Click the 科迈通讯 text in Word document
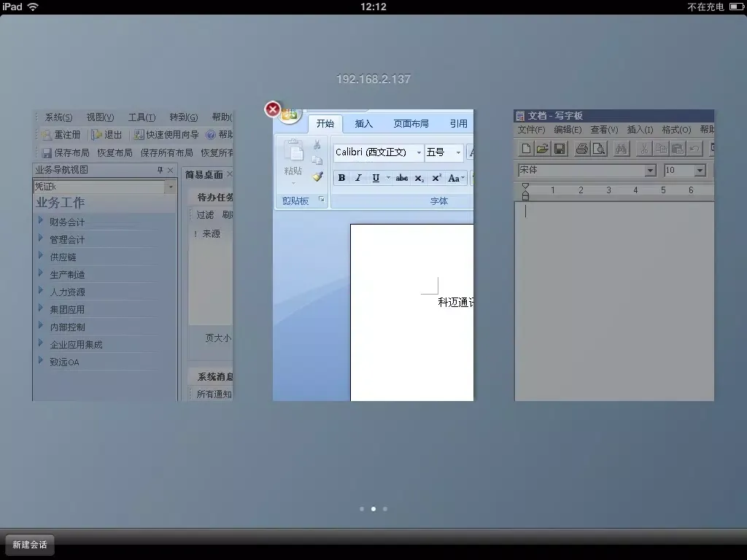The image size is (747, 560). (x=455, y=303)
